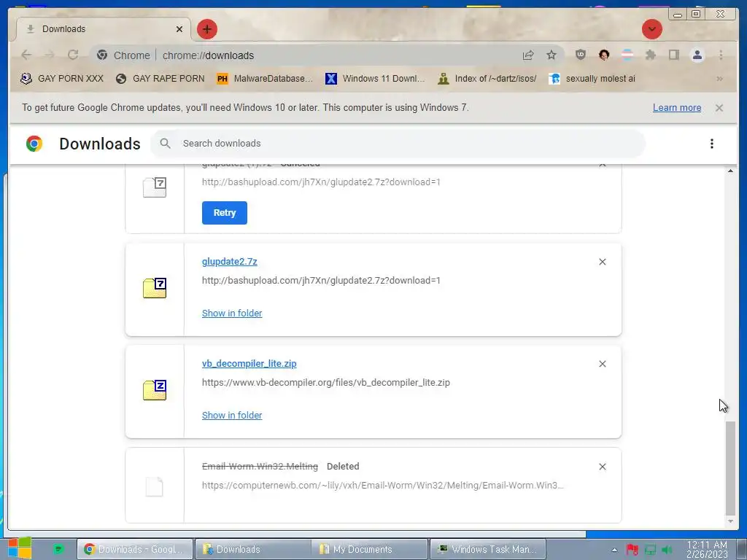Click the green chat icon on the taskbar
Screen dimensions: 747x560
(x=58, y=549)
